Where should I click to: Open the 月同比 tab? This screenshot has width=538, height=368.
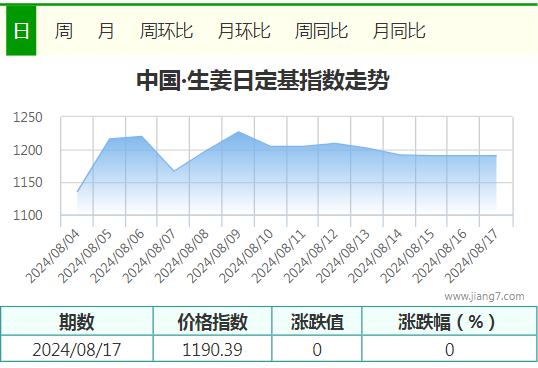click(x=399, y=31)
